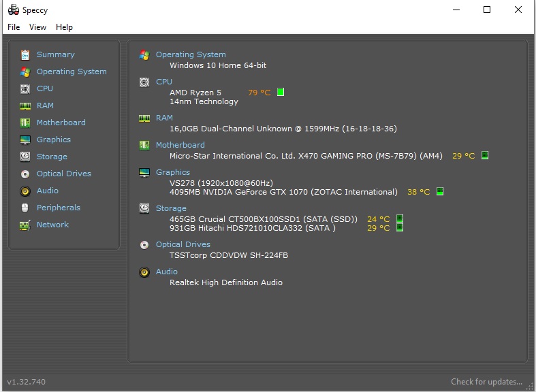Image resolution: width=536 pixels, height=392 pixels.
Task: Show the Graphics section from sidebar
Action: point(54,140)
